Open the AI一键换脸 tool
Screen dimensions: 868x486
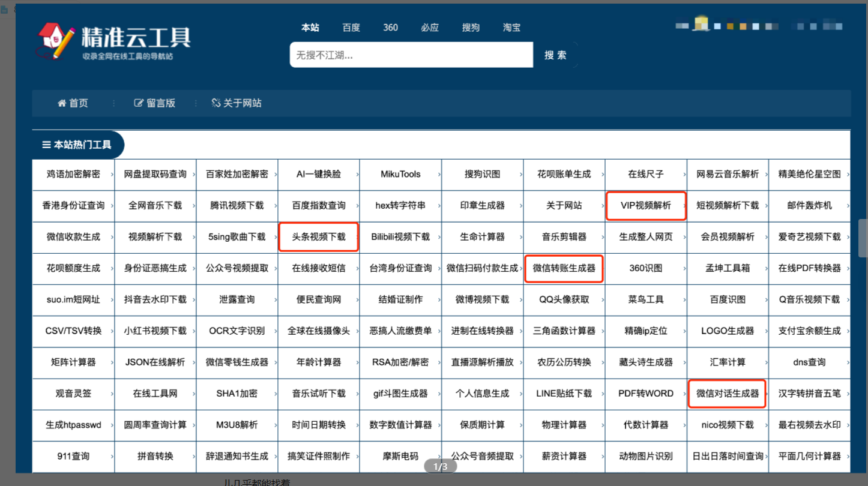[x=319, y=174]
